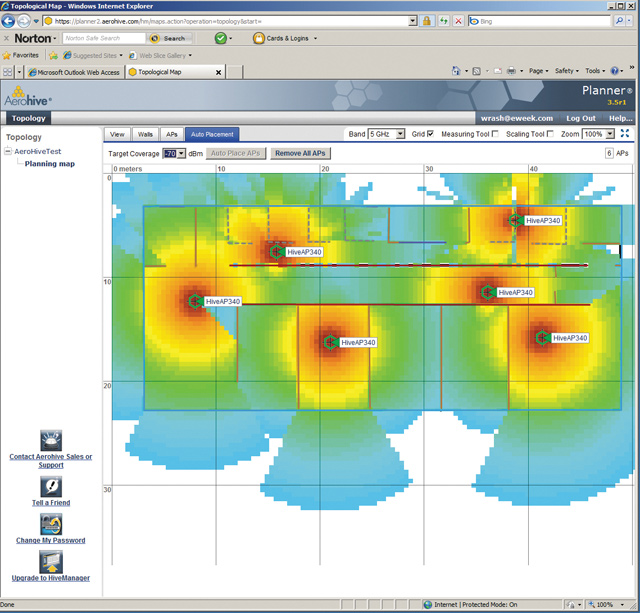Select the Auto Placement tab
The image size is (640, 613).
212,134
